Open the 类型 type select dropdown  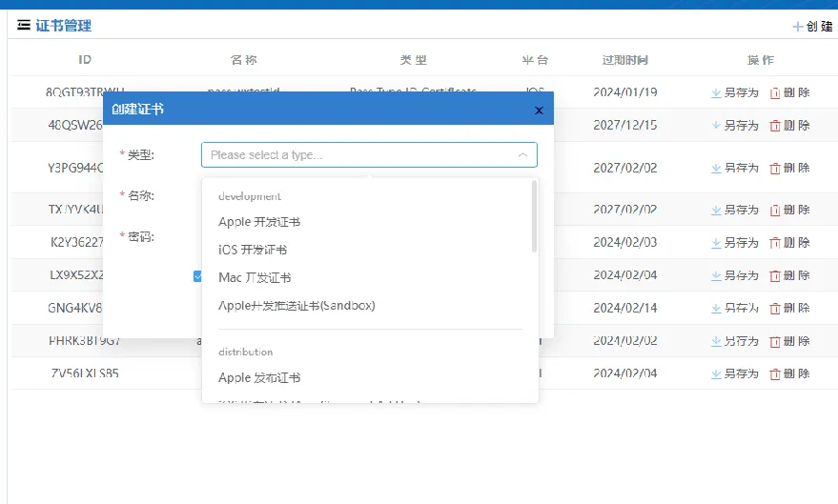tap(369, 155)
